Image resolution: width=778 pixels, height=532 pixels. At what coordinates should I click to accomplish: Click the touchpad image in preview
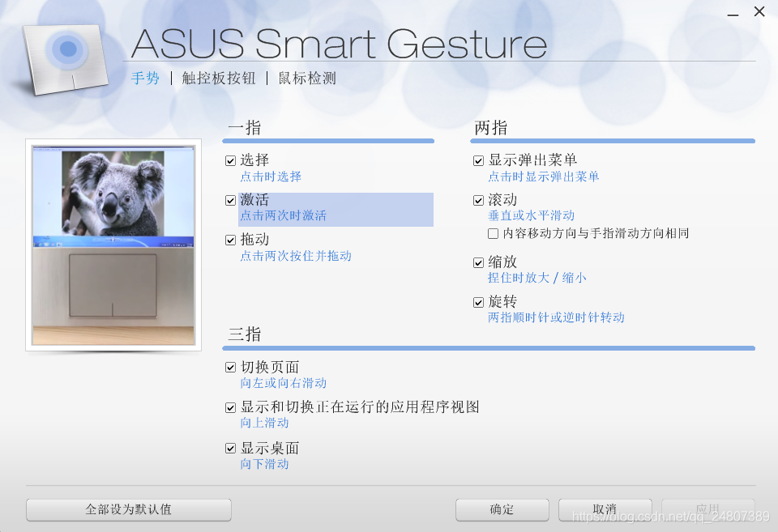tap(113, 286)
